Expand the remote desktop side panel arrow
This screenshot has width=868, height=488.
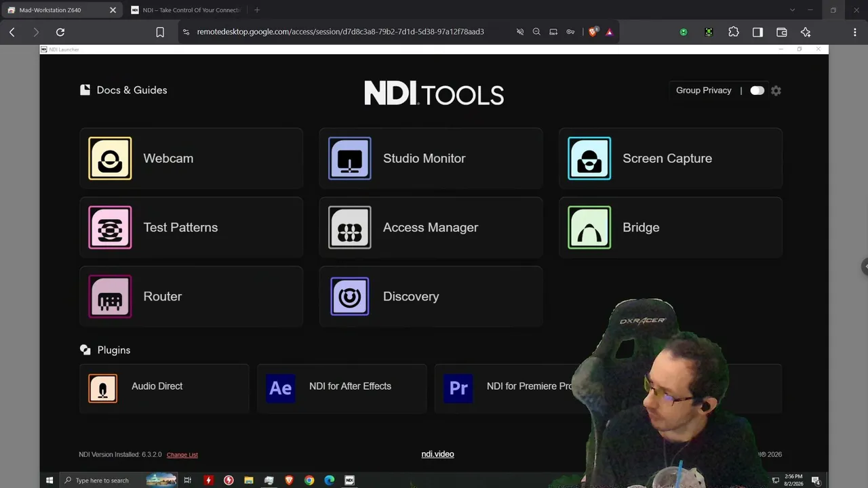[x=865, y=266]
